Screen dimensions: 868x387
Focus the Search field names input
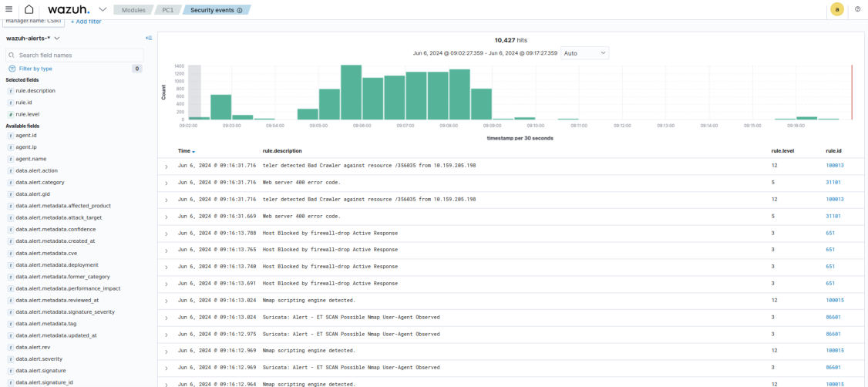pyautogui.click(x=74, y=56)
